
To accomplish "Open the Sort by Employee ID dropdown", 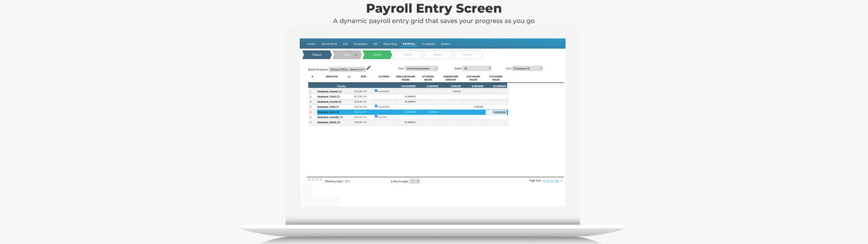I will tap(528, 69).
